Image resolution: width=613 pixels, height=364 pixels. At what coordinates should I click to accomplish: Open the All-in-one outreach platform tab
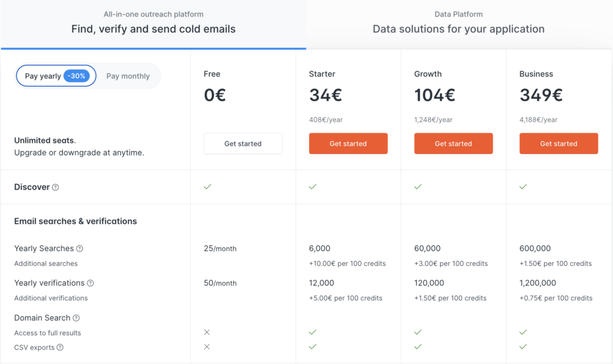pyautogui.click(x=153, y=22)
